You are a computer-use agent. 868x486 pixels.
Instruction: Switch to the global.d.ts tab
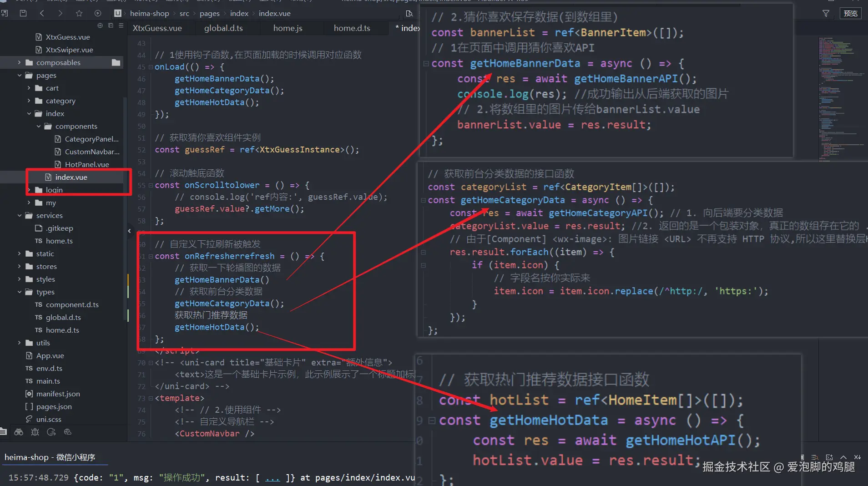click(x=223, y=28)
